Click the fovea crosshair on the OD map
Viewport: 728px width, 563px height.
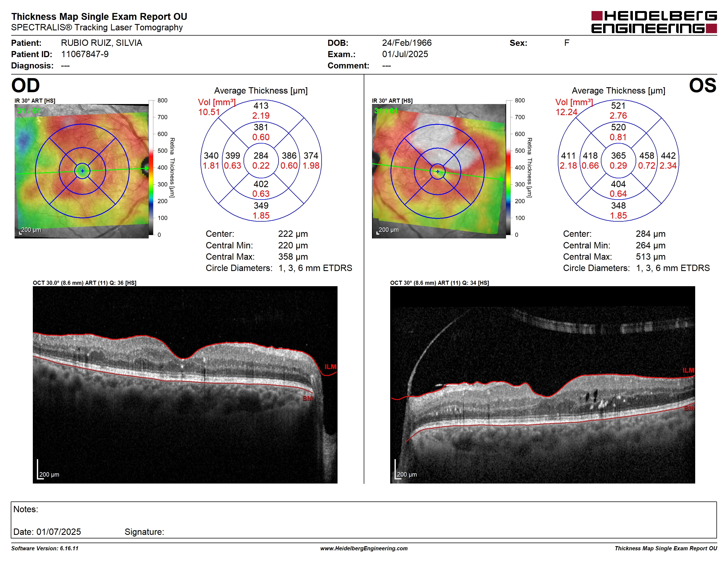pos(82,171)
